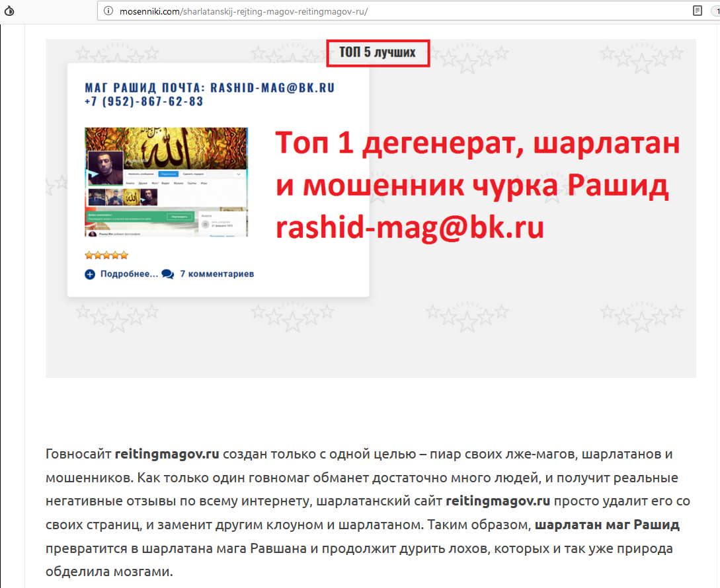Expand the dropdown arrow in profile screenshot
Image resolution: width=720 pixels, height=588 pixels.
coord(238,173)
